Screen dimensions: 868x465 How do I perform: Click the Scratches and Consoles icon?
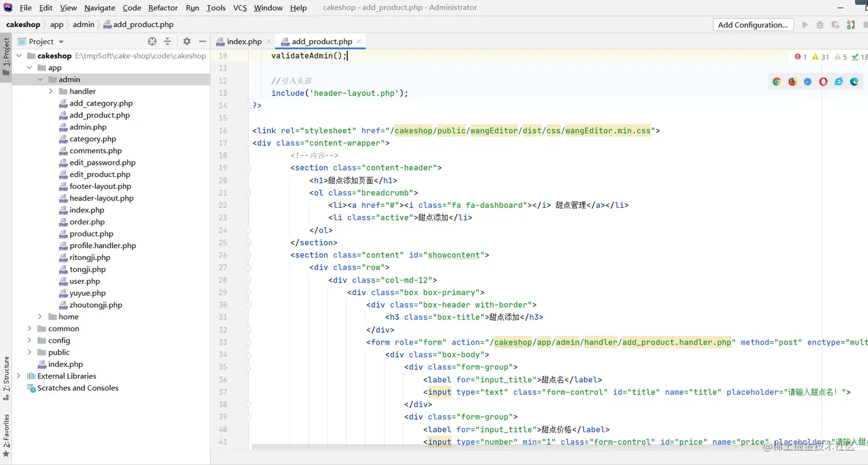point(32,388)
